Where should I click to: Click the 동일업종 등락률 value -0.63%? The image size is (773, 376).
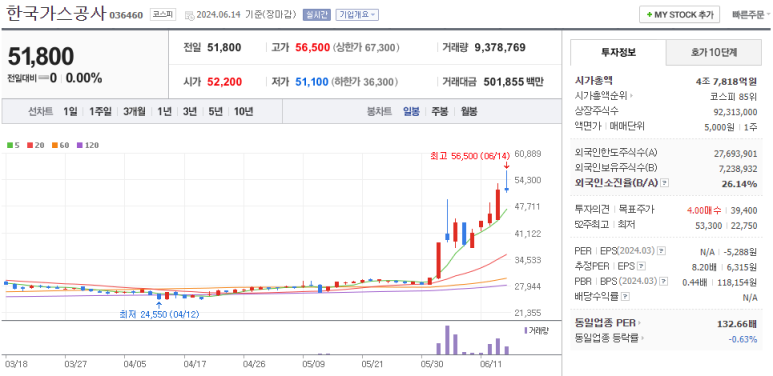(x=742, y=339)
